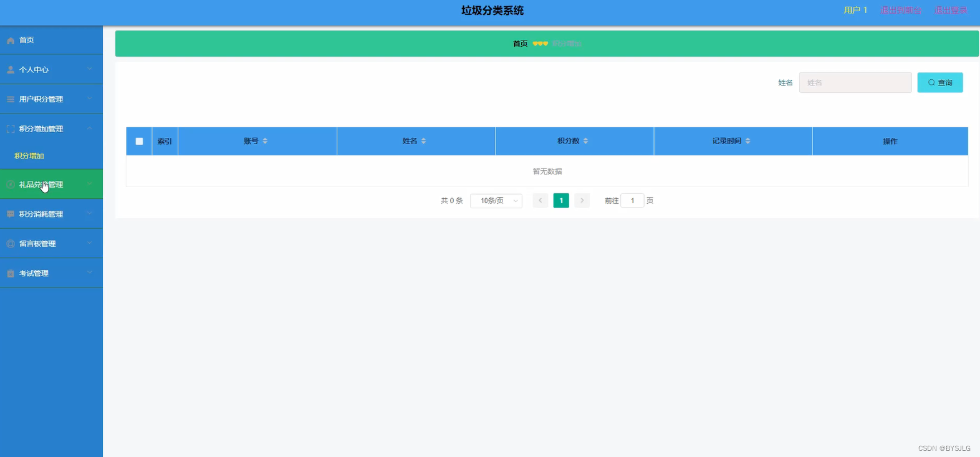The width and height of the screenshot is (980, 457).
Task: Click the 退出登录 link
Action: [x=951, y=10]
